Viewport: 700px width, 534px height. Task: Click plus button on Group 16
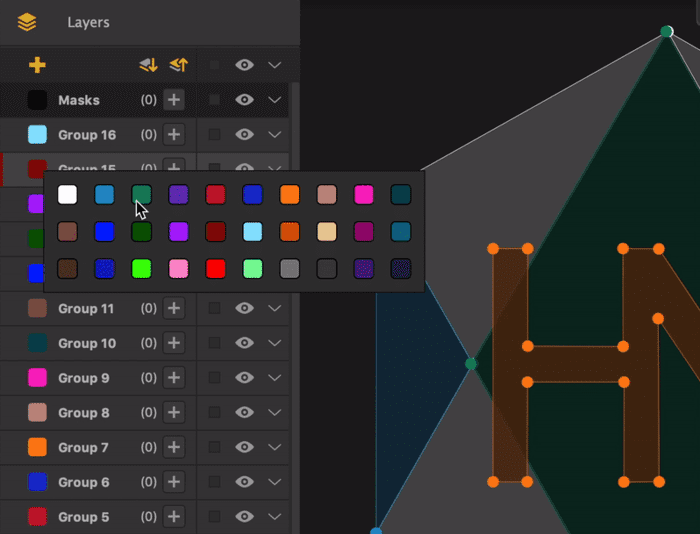(174, 134)
